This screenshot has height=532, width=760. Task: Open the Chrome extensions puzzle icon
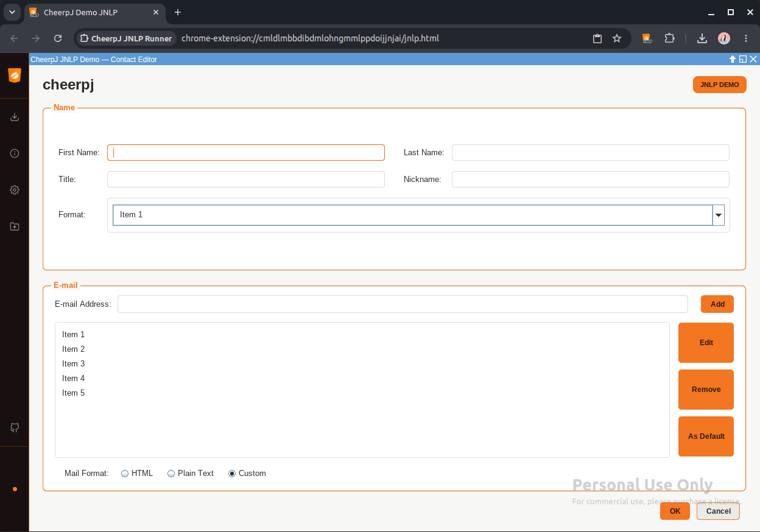click(669, 38)
